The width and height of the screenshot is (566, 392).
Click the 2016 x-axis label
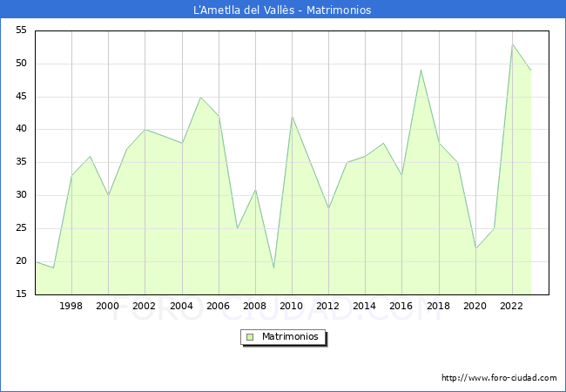[x=401, y=306]
